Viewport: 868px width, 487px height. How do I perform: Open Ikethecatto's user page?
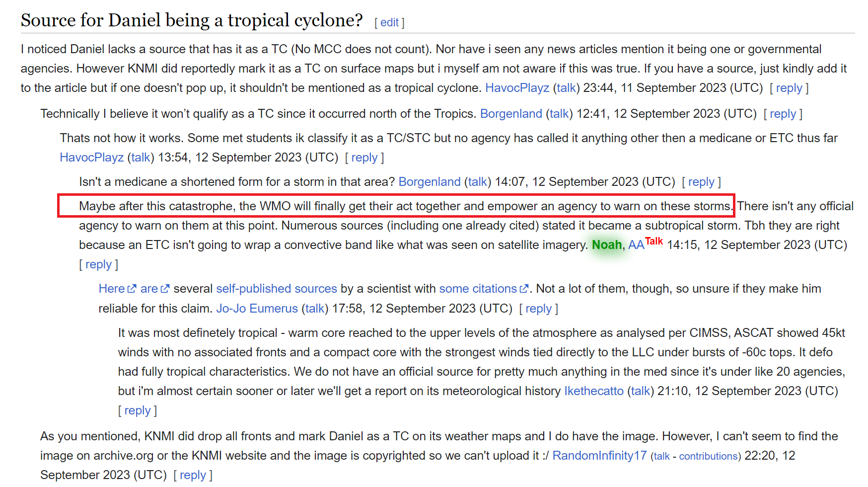click(x=593, y=391)
